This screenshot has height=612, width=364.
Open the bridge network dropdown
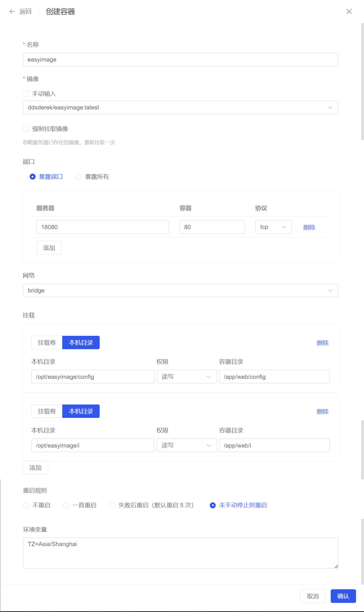point(180,290)
